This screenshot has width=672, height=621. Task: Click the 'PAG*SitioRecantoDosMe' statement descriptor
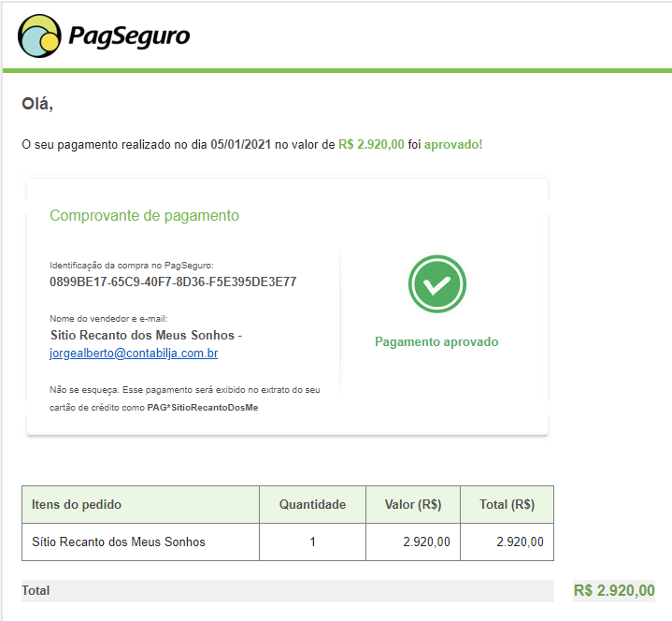(x=203, y=408)
